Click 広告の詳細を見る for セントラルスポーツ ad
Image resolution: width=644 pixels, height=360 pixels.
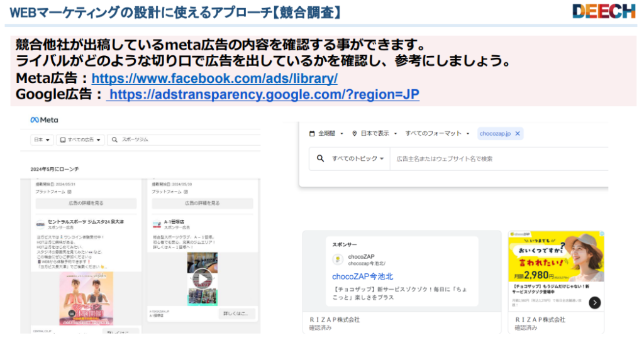pos(86,203)
